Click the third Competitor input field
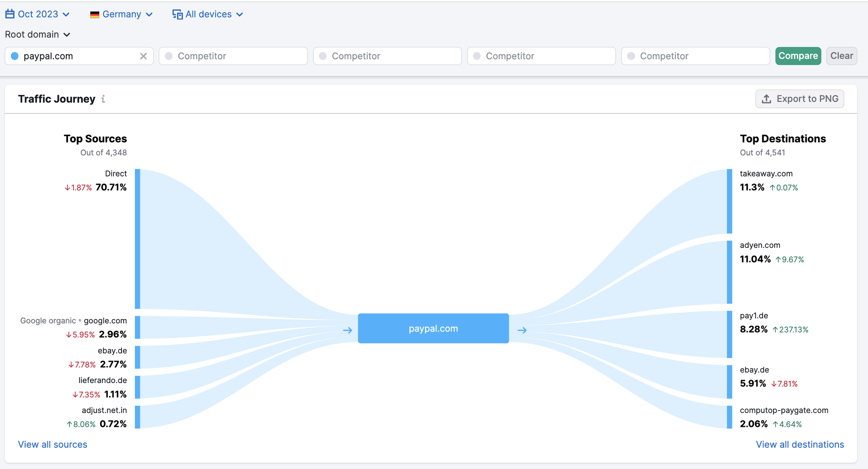868x469 pixels. coord(541,56)
